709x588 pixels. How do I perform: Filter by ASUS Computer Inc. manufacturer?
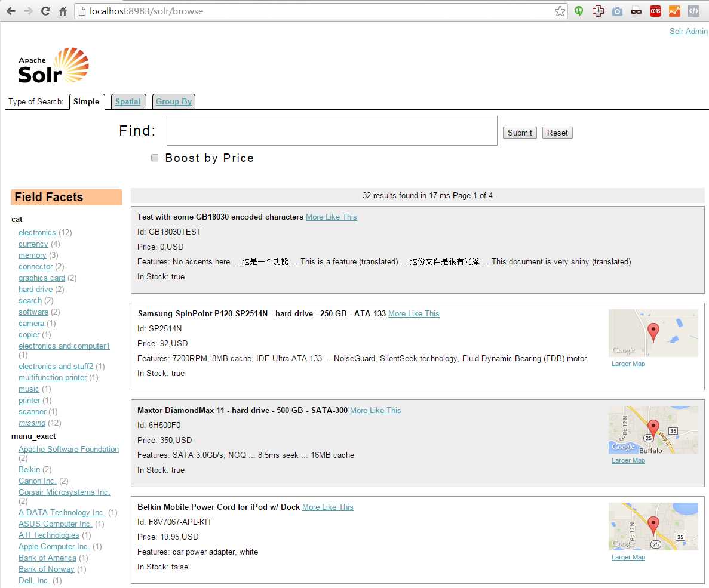click(55, 524)
